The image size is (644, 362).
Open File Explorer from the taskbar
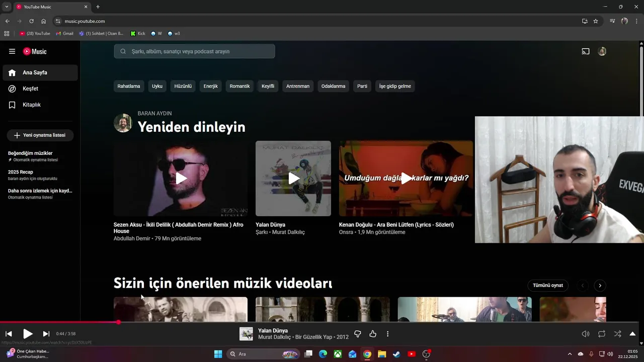coord(382,354)
